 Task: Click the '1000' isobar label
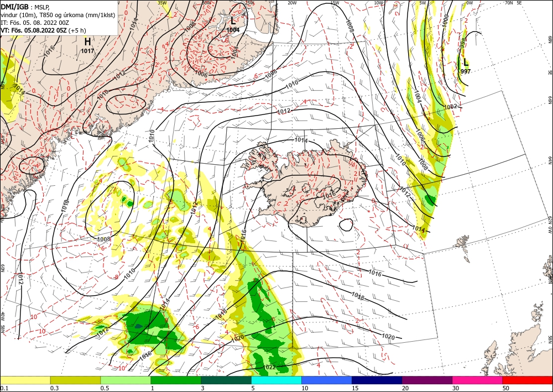click(x=446, y=20)
